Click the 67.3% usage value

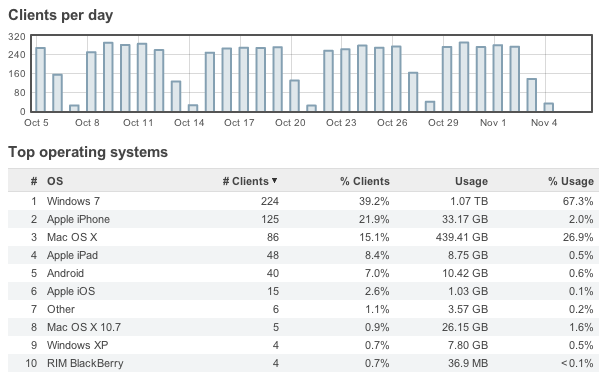click(x=578, y=201)
